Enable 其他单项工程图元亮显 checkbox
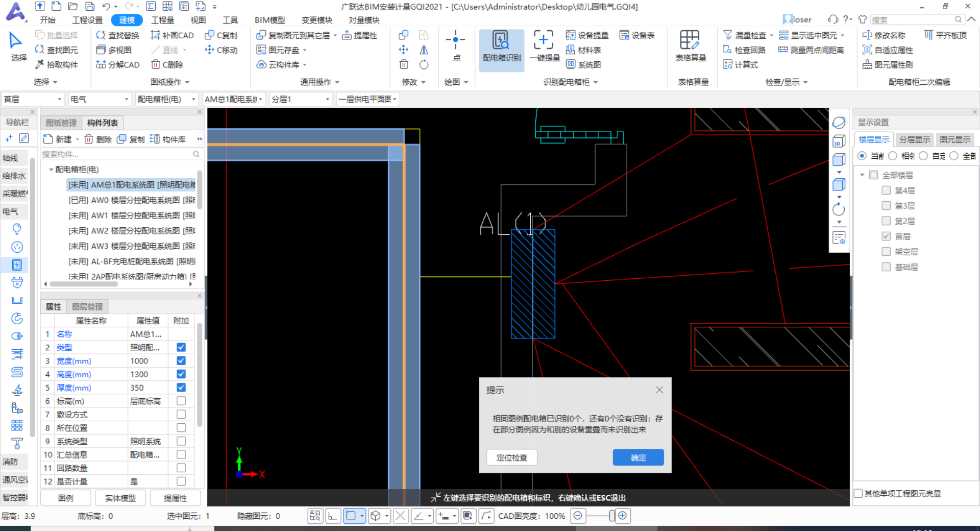Screen dimensions: 980x531 (859, 493)
